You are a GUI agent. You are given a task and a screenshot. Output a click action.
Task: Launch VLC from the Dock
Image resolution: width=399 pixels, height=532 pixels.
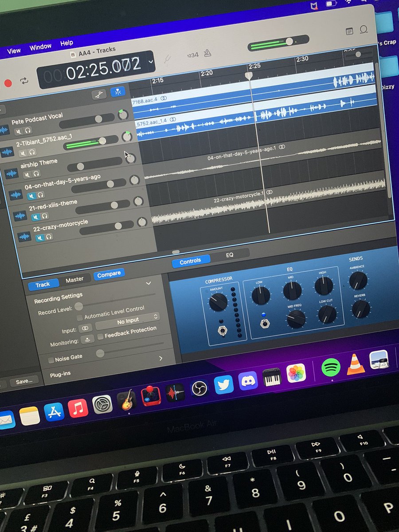click(x=356, y=364)
